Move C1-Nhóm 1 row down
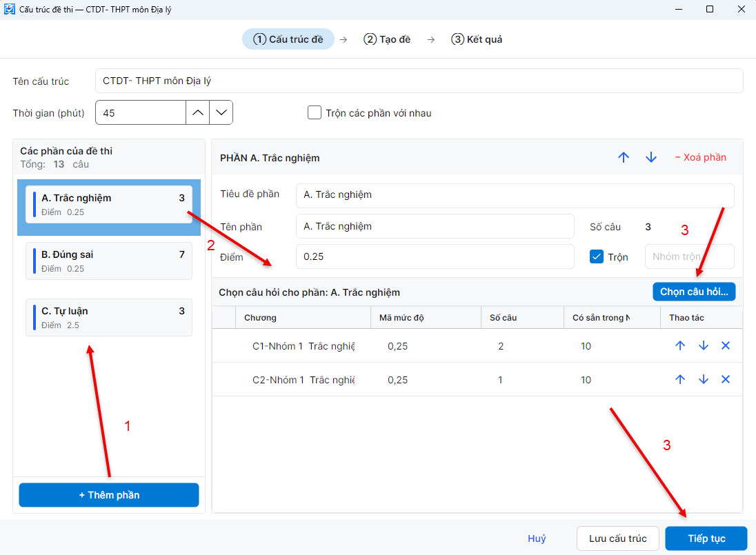756x555 pixels. 704,345
